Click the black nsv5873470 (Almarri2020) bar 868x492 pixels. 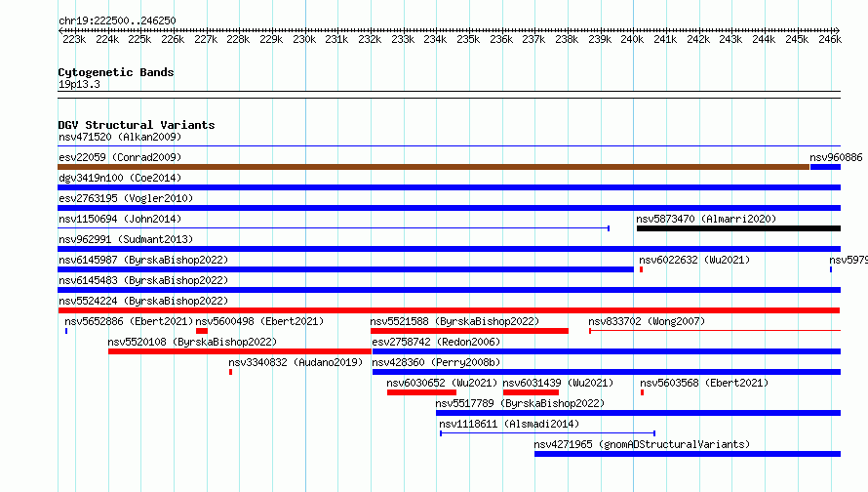click(738, 228)
